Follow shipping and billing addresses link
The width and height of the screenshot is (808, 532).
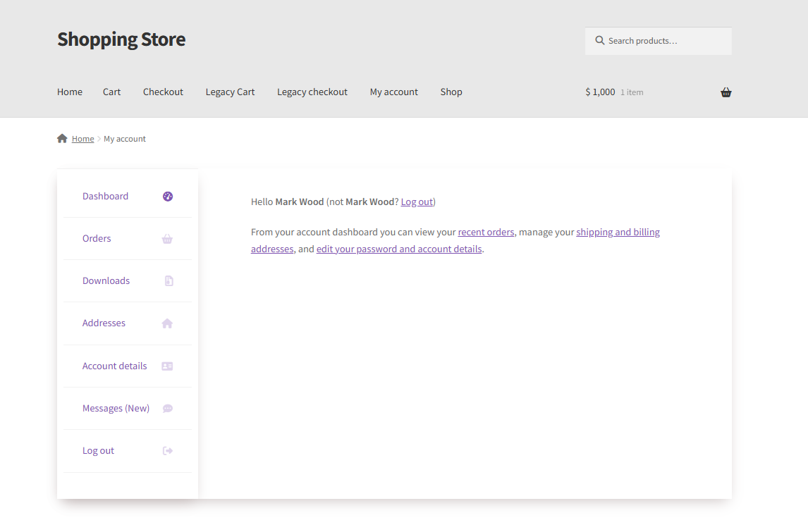(x=618, y=233)
